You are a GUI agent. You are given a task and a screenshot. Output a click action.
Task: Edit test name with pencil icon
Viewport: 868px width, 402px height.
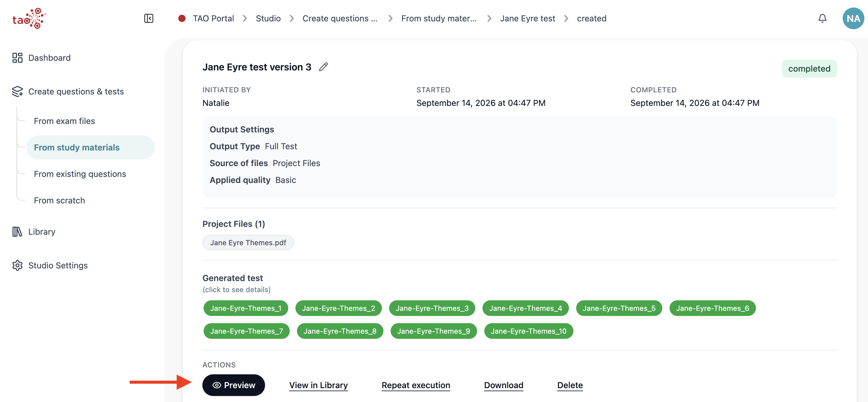tap(323, 67)
